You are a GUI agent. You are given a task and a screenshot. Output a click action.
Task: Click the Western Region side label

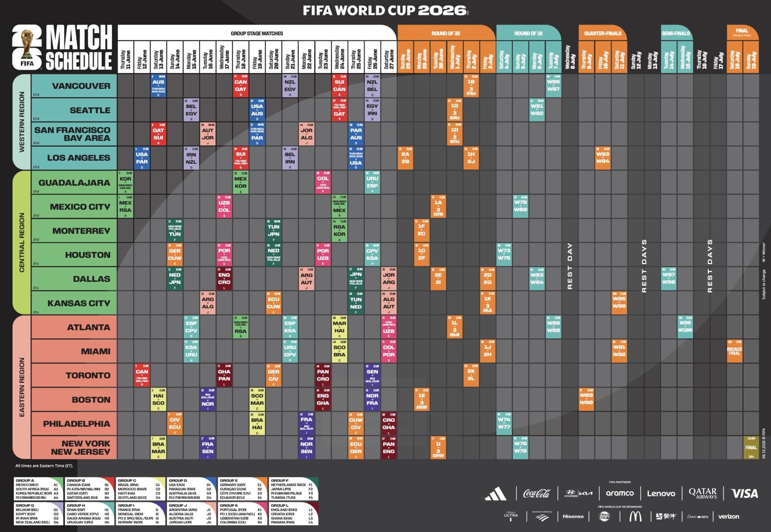21,122
